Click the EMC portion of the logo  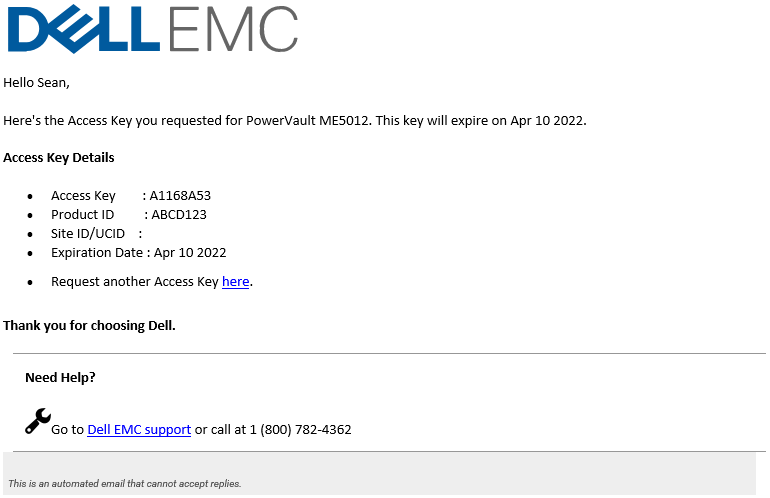(x=233, y=30)
